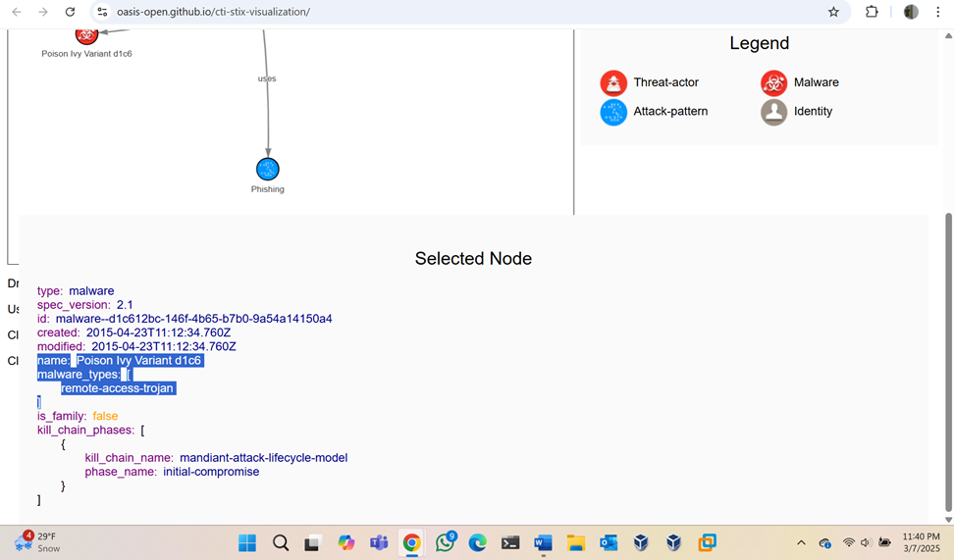Open Task View on the taskbar
The width and height of the screenshot is (954, 560).
click(x=313, y=542)
